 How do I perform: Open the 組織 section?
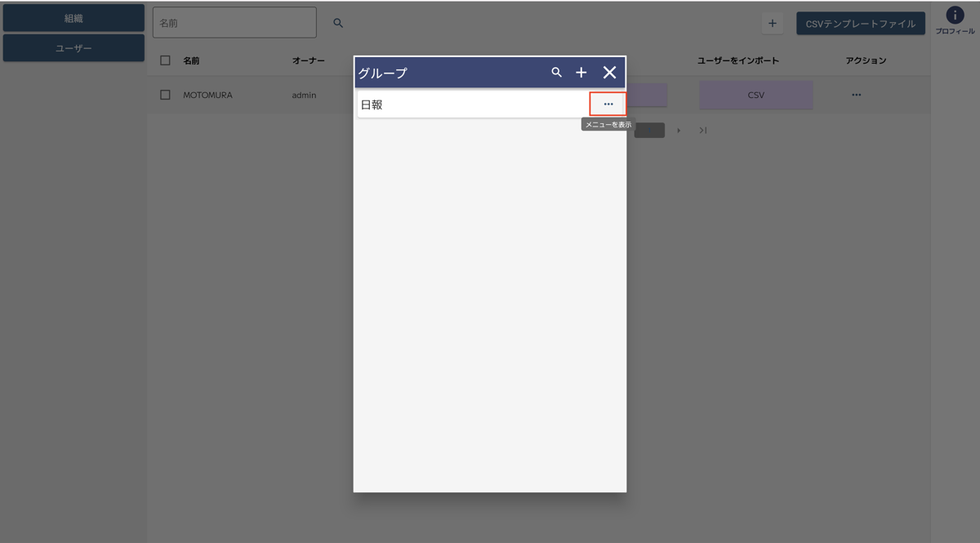[73, 18]
